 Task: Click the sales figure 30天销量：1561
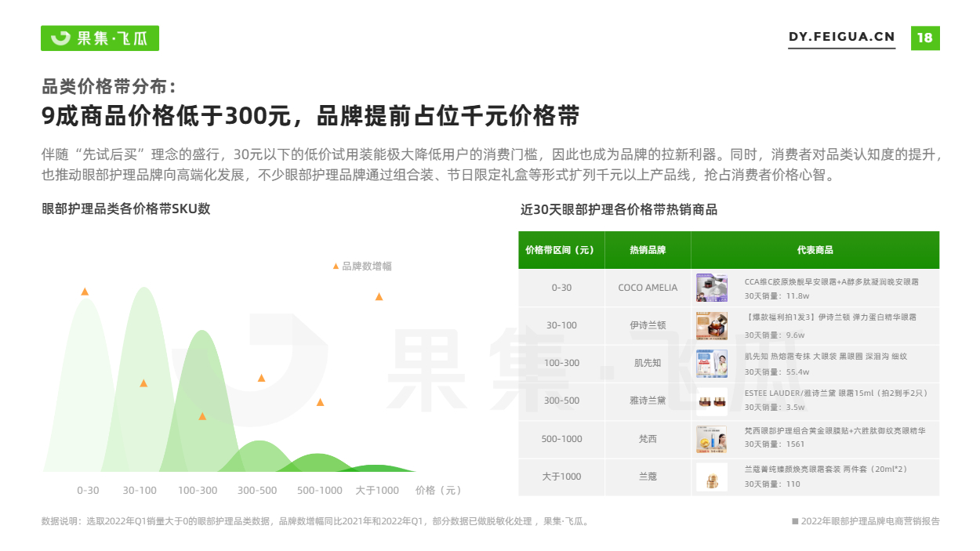click(x=774, y=444)
